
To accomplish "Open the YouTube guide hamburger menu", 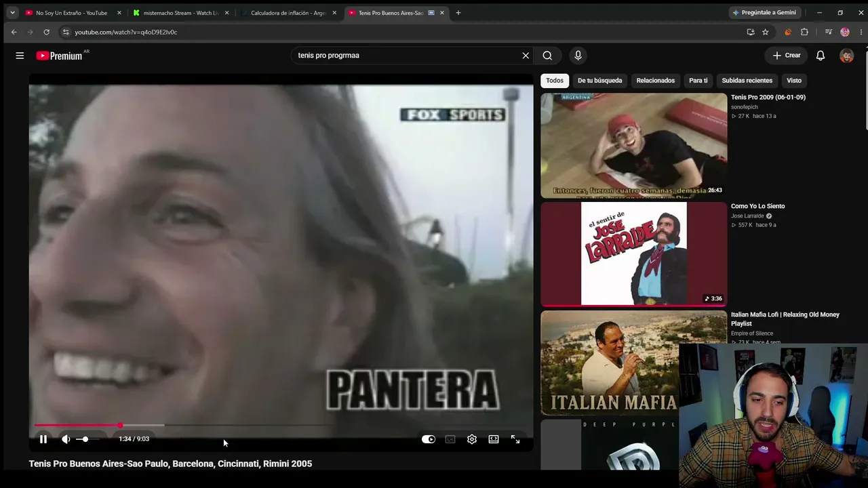I will pyautogui.click(x=20, y=56).
